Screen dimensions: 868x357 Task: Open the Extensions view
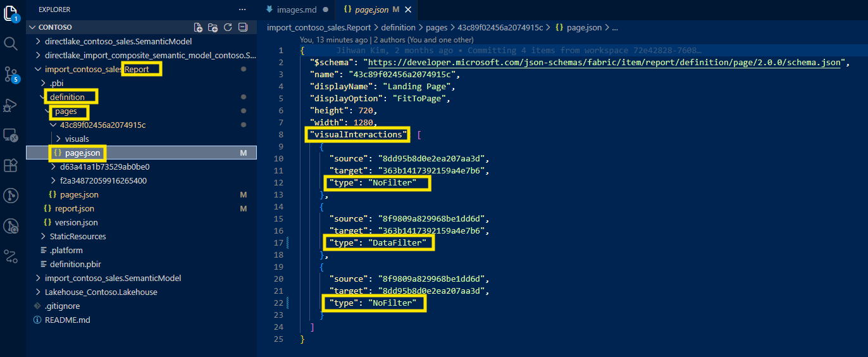pyautogui.click(x=11, y=165)
